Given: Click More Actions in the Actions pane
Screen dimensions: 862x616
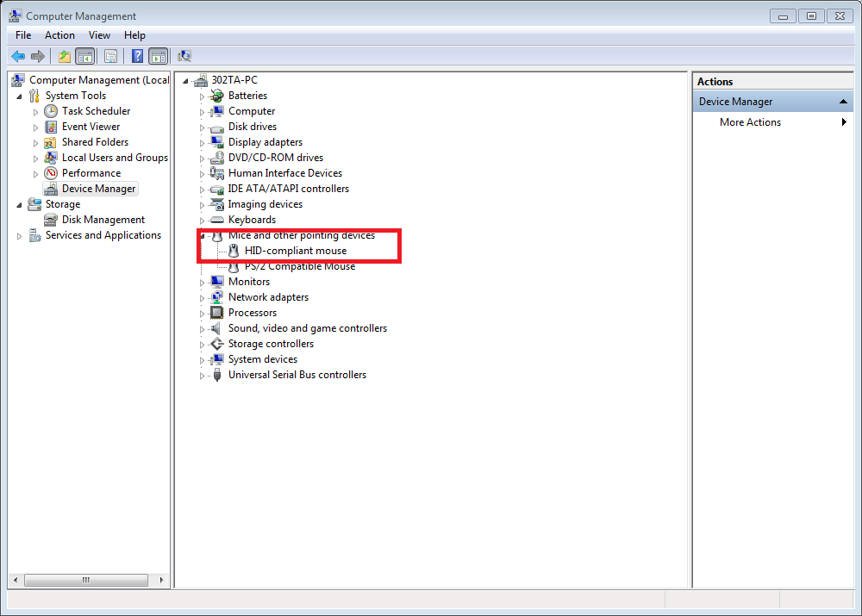Looking at the screenshot, I should (x=750, y=122).
